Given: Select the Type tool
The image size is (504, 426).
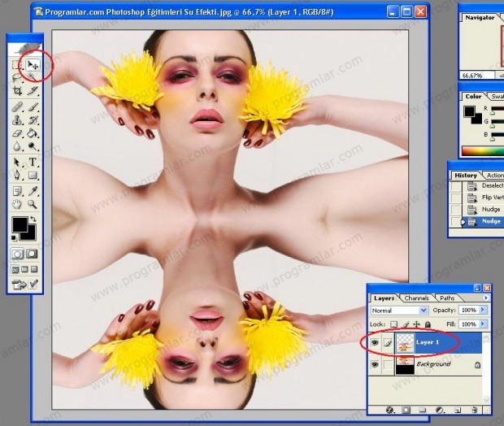Looking at the screenshot, I should click(x=33, y=162).
